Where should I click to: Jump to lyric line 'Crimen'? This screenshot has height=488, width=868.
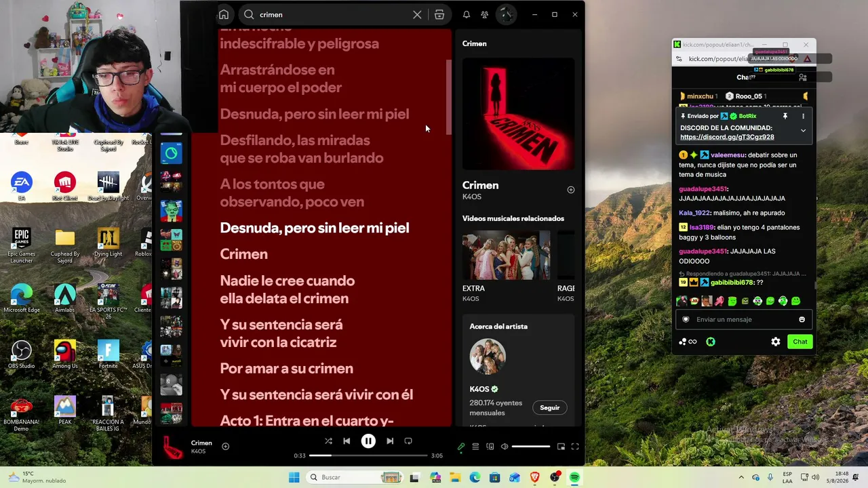244,254
